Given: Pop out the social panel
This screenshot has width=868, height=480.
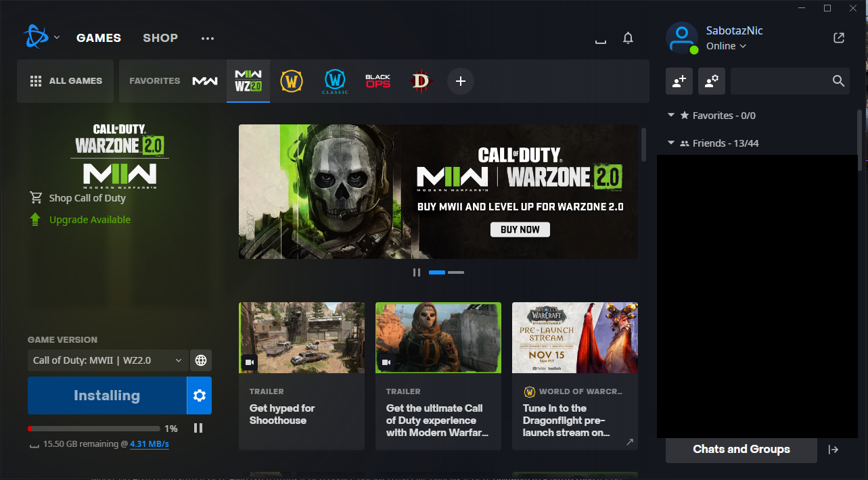Looking at the screenshot, I should click(x=839, y=38).
